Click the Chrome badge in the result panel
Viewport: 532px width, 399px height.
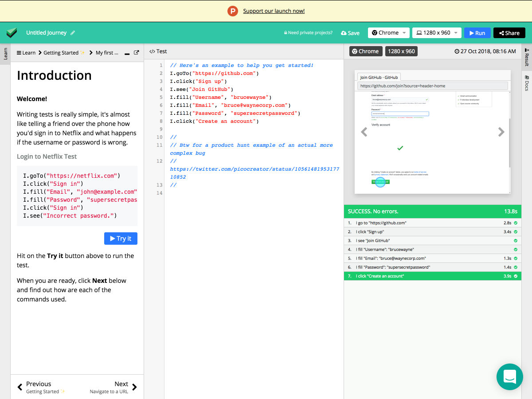click(366, 51)
